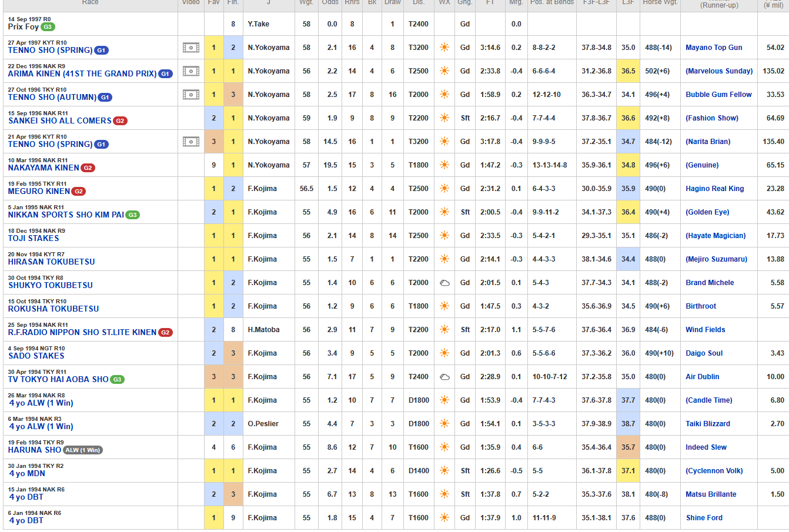View winner Air Dublin

[703, 377]
